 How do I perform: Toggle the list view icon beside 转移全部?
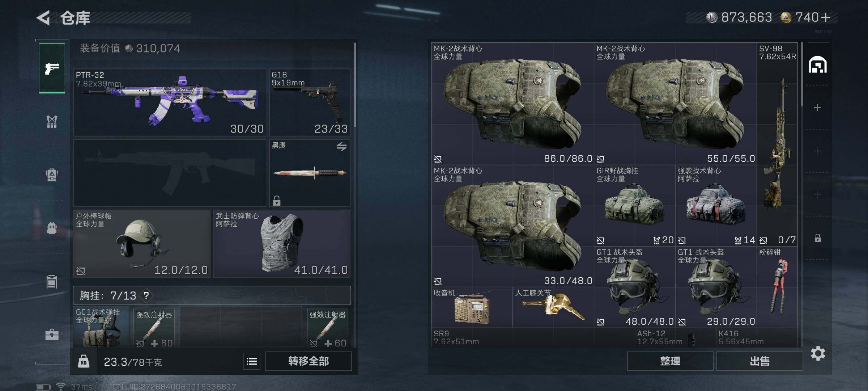pyautogui.click(x=252, y=361)
